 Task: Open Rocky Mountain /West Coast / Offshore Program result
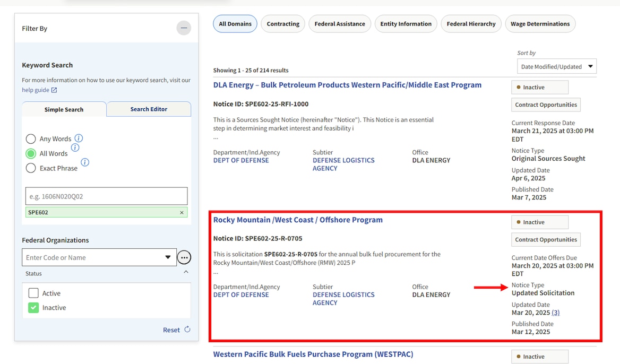[x=298, y=220]
